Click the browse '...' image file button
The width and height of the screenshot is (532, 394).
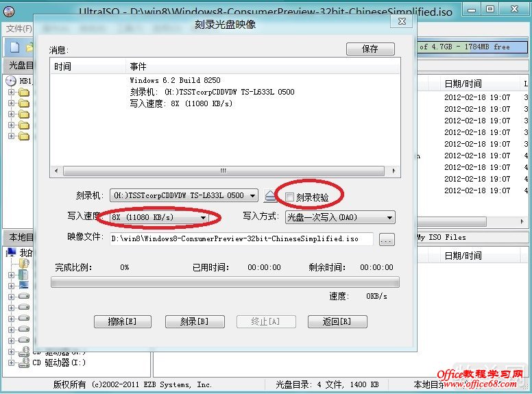(387, 239)
